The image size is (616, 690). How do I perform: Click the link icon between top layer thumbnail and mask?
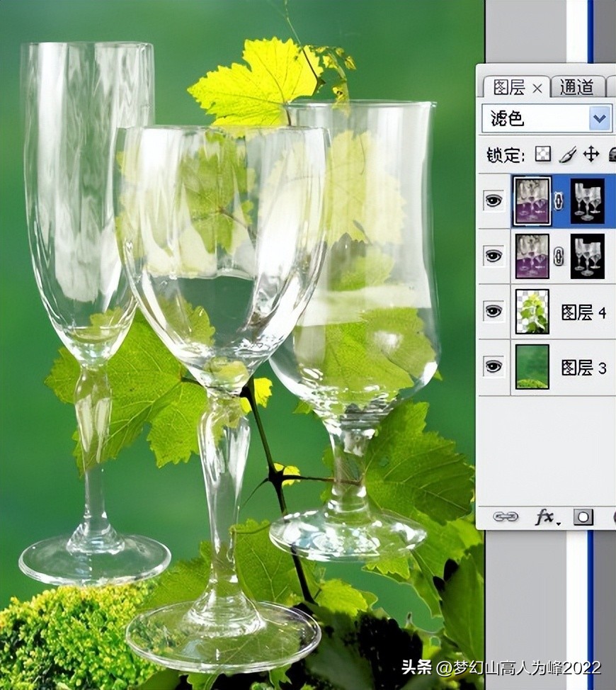click(x=559, y=202)
